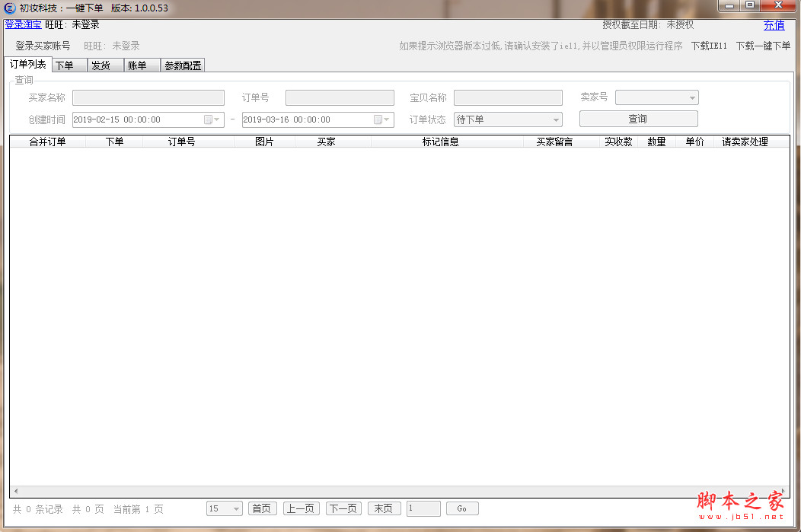This screenshot has height=532, width=801.
Task: Click the 合并订单 column header
Action: pyautogui.click(x=48, y=142)
